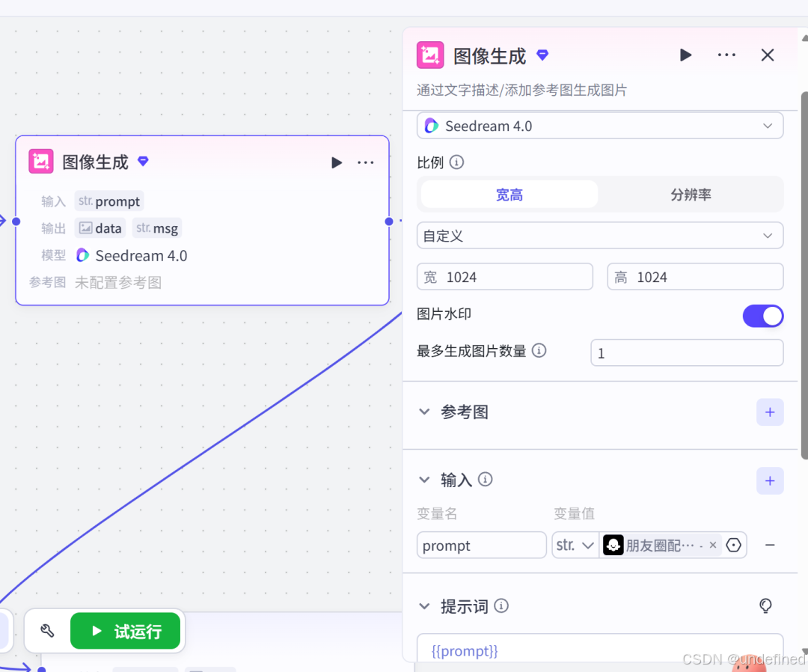Image resolution: width=808 pixels, height=672 pixels.
Task: Switch to the 分辨率 tab
Action: coord(690,194)
